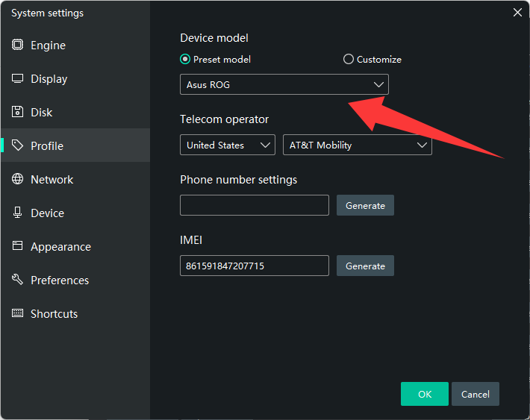
Task: Click the Display monitor icon
Action: (17, 78)
